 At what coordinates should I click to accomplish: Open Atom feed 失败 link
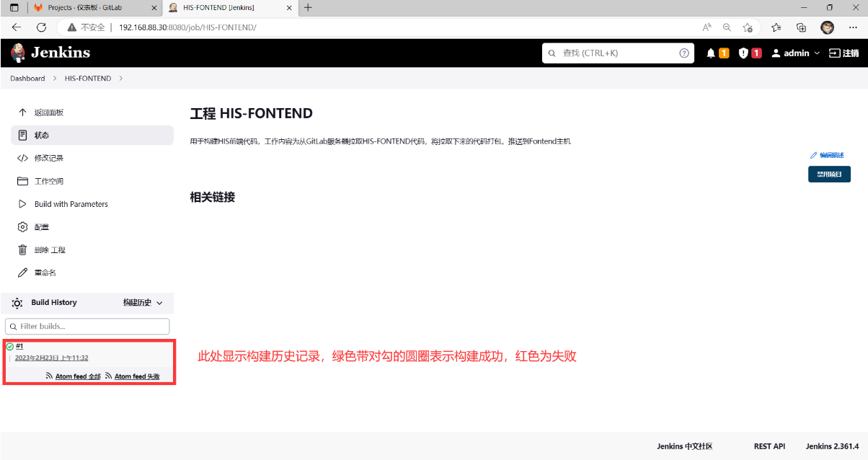[x=133, y=376]
